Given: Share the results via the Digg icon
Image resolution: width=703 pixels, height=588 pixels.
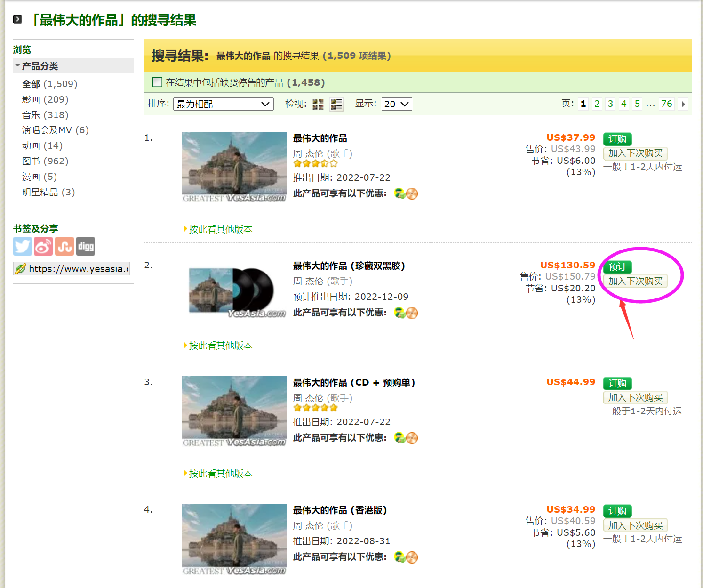Looking at the screenshot, I should tap(85, 246).
